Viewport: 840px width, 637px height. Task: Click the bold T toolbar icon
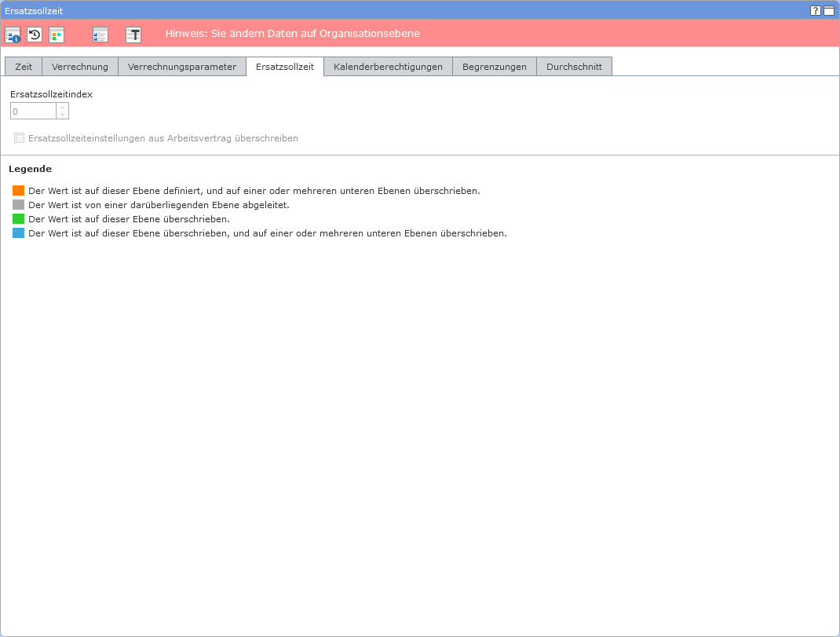coord(133,35)
